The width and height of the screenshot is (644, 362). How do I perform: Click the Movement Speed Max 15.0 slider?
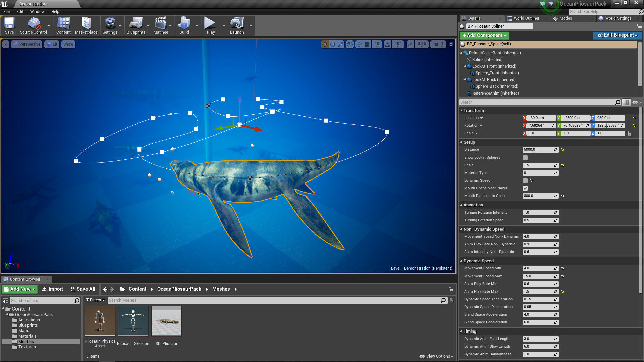540,276
